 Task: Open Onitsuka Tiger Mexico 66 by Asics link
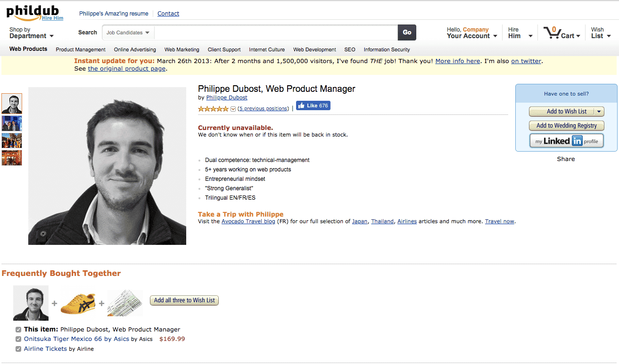76,339
